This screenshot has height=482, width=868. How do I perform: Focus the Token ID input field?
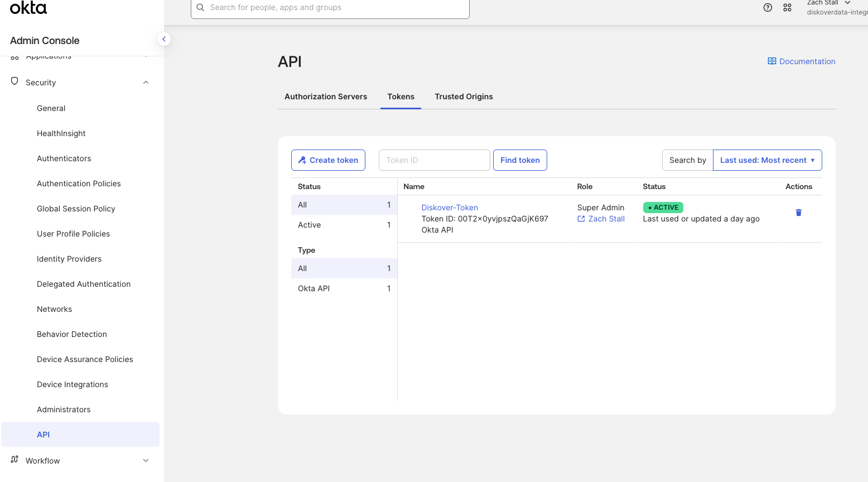click(x=435, y=160)
